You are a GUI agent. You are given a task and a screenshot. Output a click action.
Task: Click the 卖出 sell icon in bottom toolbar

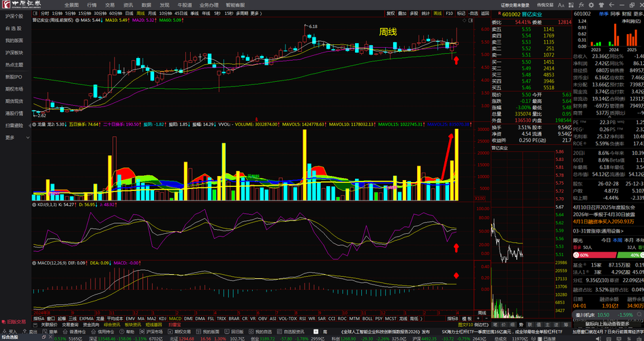25,331
